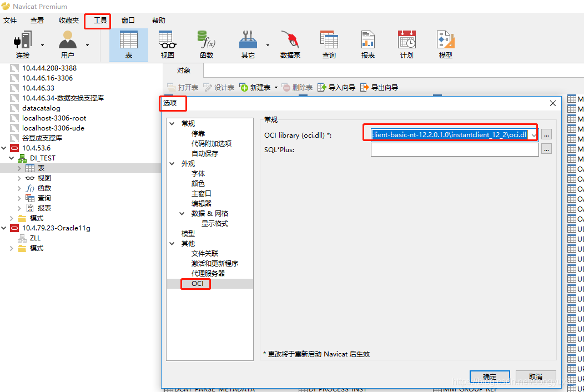The width and height of the screenshot is (584, 392).
Task: Open the Data Pump (数据泵) icon
Action: click(x=290, y=40)
